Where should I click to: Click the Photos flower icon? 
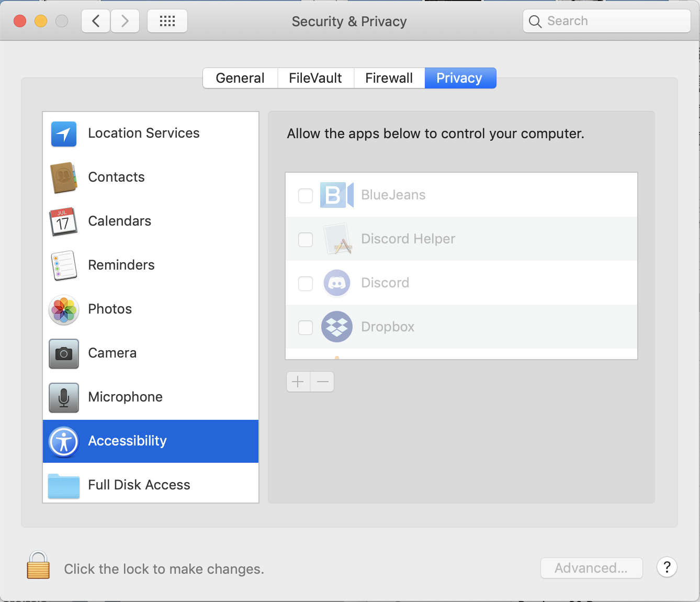[64, 309]
